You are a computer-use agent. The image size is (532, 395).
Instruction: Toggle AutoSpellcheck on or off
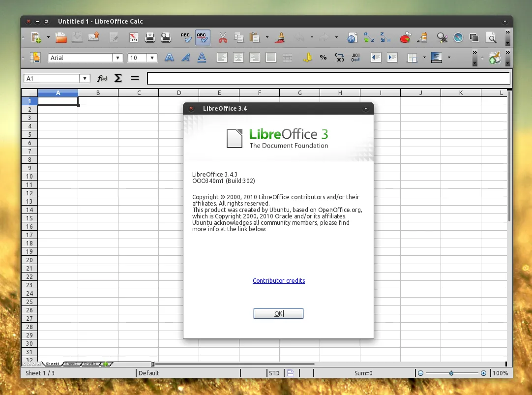(202, 37)
